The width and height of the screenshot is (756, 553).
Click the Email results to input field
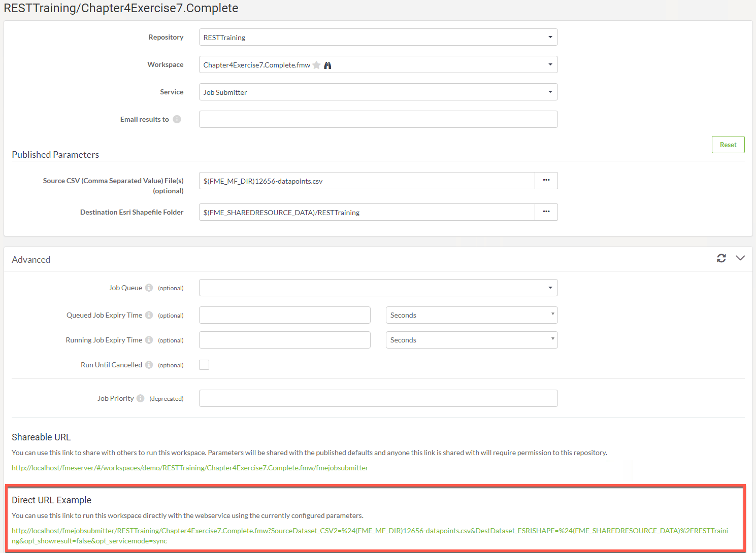[x=378, y=119]
